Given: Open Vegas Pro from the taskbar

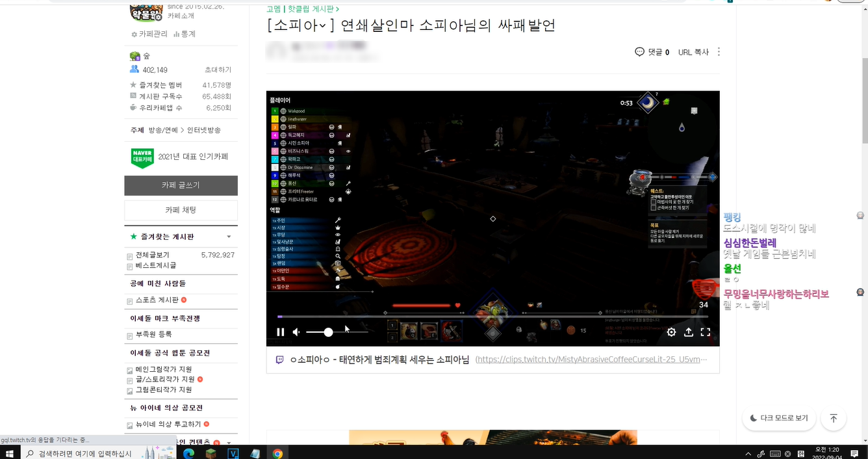Looking at the screenshot, I should pos(233,453).
